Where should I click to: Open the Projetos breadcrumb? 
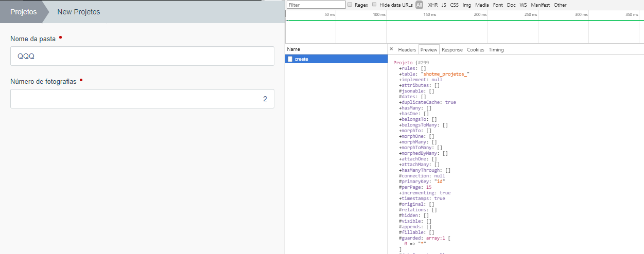coord(24,12)
